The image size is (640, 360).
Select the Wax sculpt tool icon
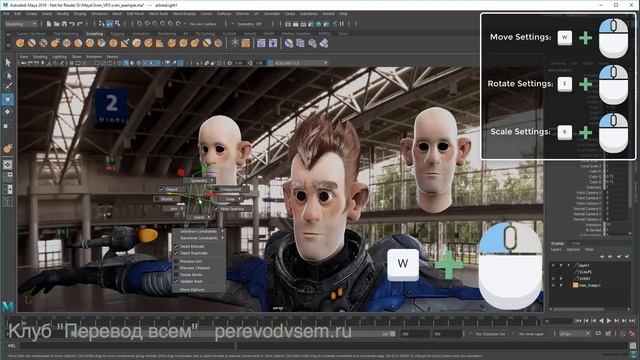pyautogui.click(x=137, y=43)
